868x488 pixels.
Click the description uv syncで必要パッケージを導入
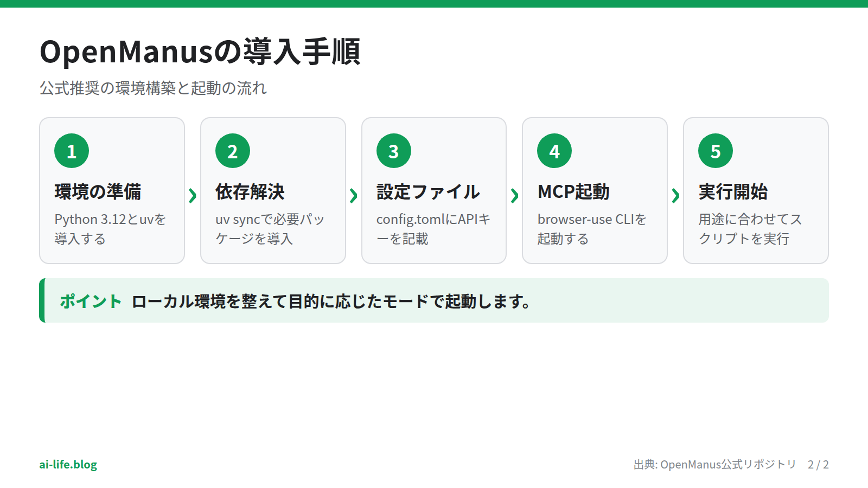click(270, 229)
